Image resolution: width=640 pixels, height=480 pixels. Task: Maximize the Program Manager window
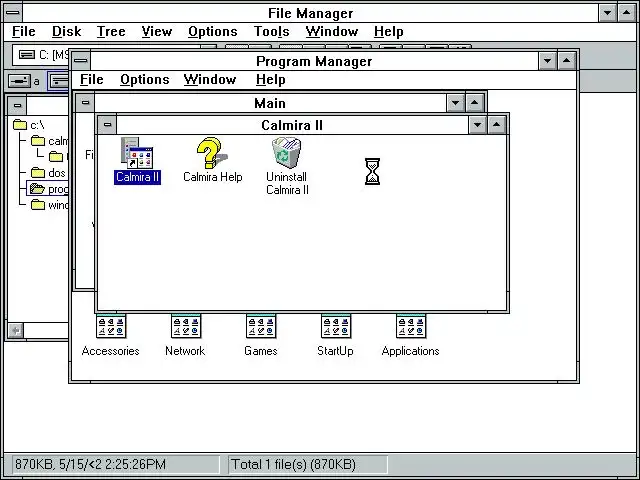coord(567,61)
